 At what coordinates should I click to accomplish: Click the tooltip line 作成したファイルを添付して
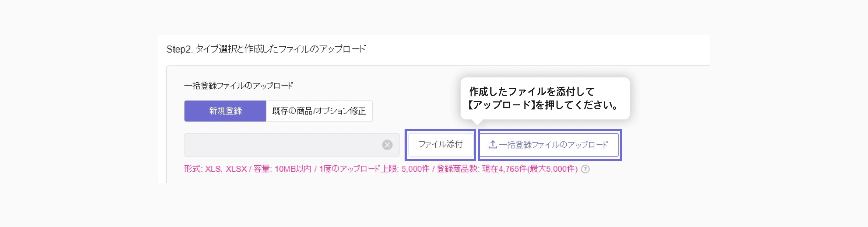[x=532, y=92]
